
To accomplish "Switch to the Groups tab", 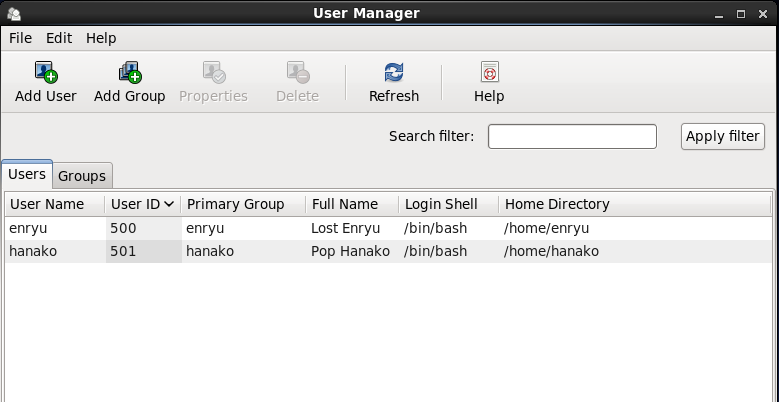I will [x=82, y=175].
